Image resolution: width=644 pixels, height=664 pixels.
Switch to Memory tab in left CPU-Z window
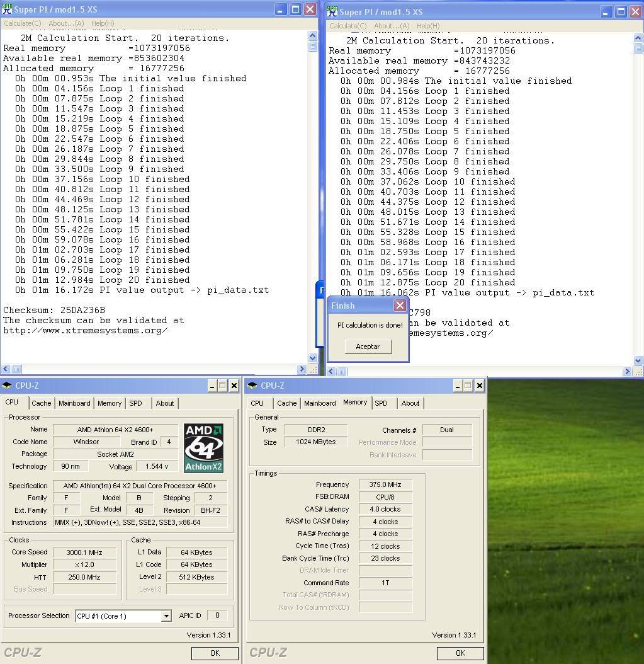(109, 403)
